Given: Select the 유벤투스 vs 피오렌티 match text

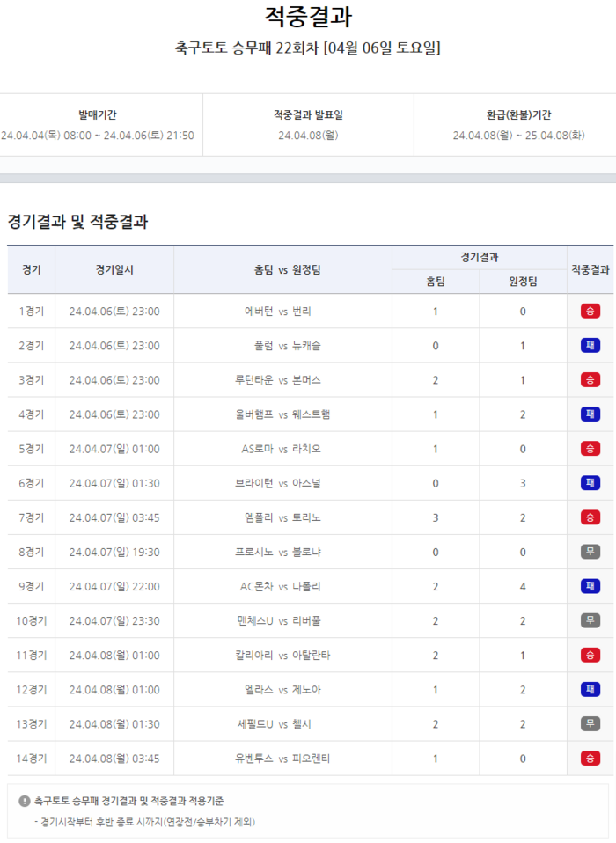Looking at the screenshot, I should point(282,758).
